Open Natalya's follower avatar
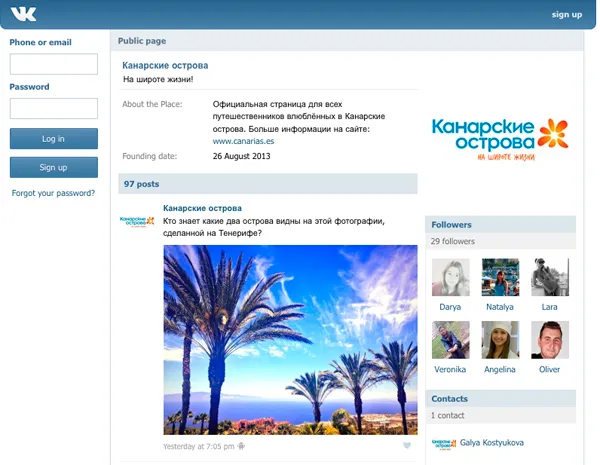Viewport: 600px width, 465px height. point(500,277)
